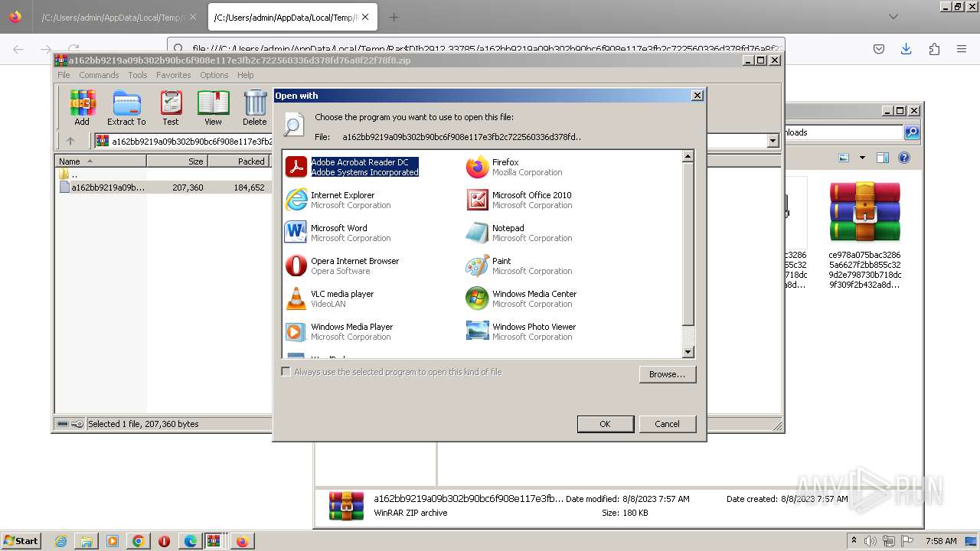980x551 pixels.
Task: Click Chrome icon in taskbar
Action: tap(139, 541)
